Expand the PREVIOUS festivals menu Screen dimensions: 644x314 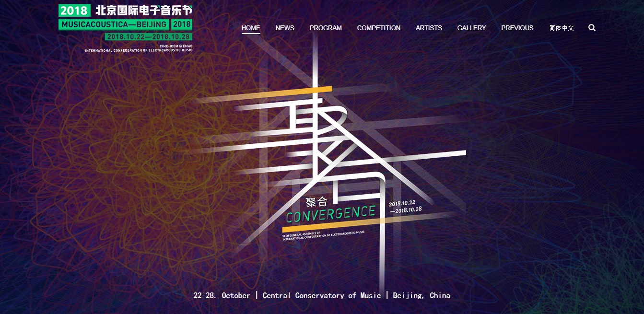(x=517, y=28)
